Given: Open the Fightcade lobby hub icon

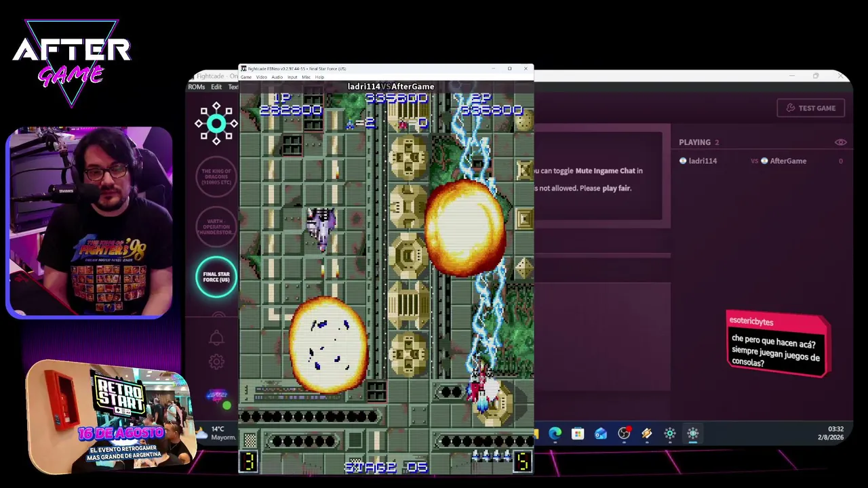Looking at the screenshot, I should pos(216,123).
